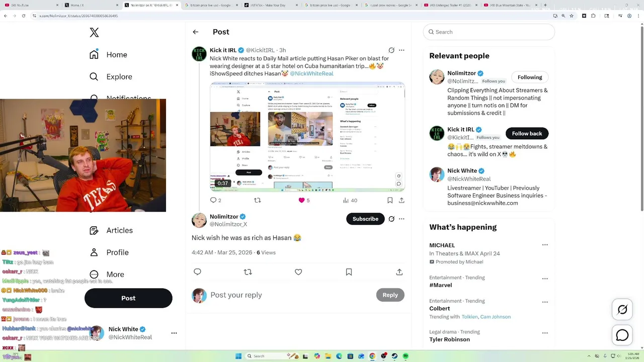644x362 pixels.
Task: Open Nick White account options ellipsis
Action: pos(174,333)
